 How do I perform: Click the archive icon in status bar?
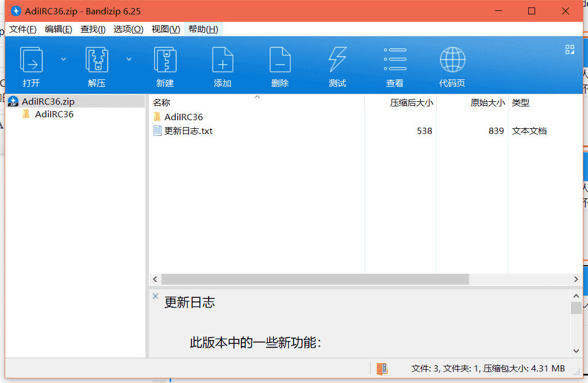coord(382,369)
